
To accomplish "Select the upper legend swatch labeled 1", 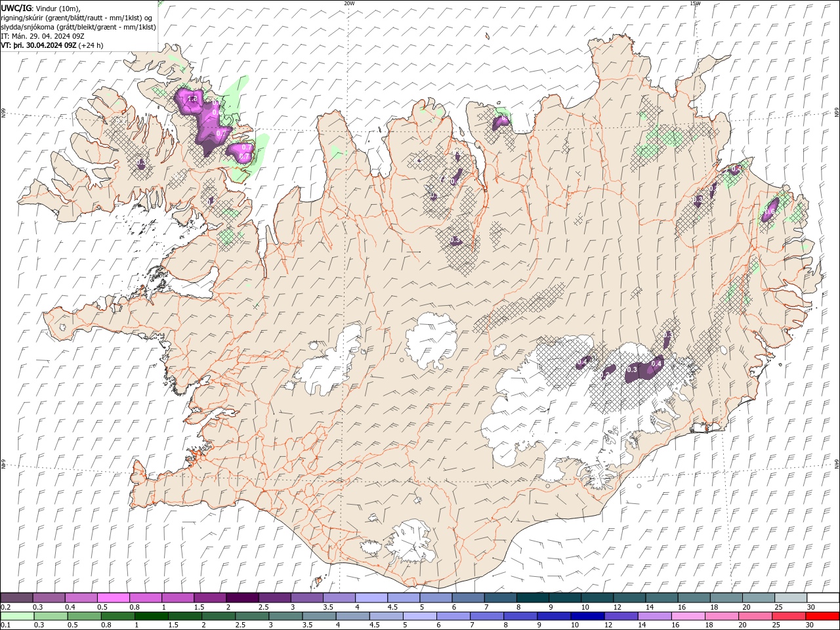I will click(178, 598).
